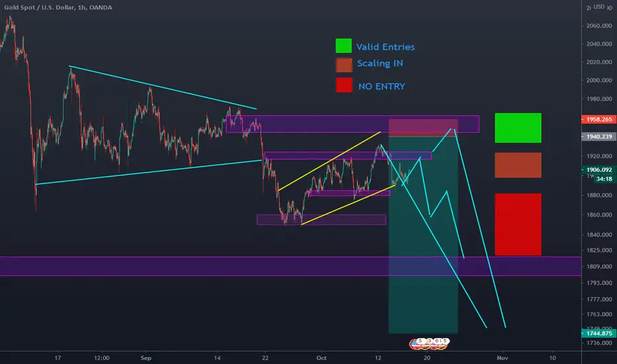617x364 pixels.
Task: Click the 1825.000 price axis value
Action: (599, 250)
